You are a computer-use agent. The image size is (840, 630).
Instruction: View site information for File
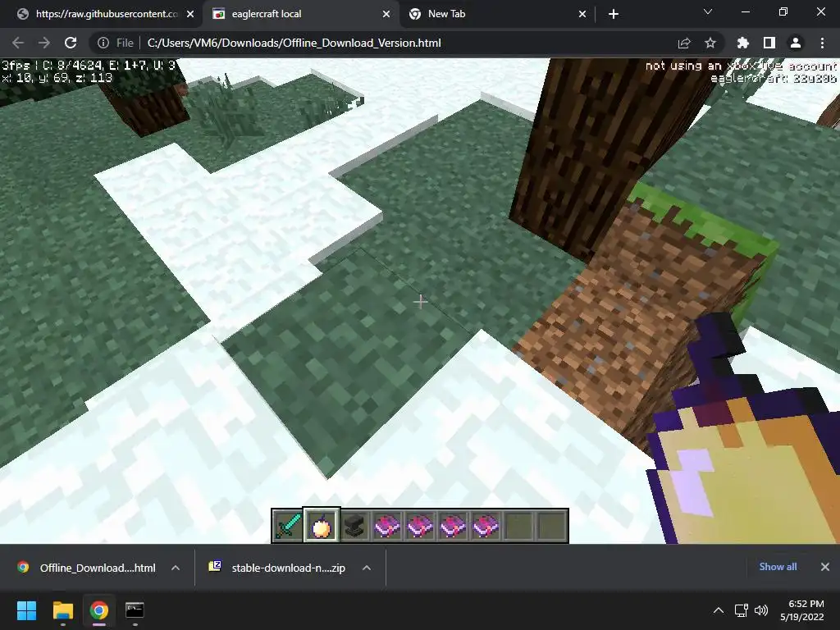pos(116,43)
